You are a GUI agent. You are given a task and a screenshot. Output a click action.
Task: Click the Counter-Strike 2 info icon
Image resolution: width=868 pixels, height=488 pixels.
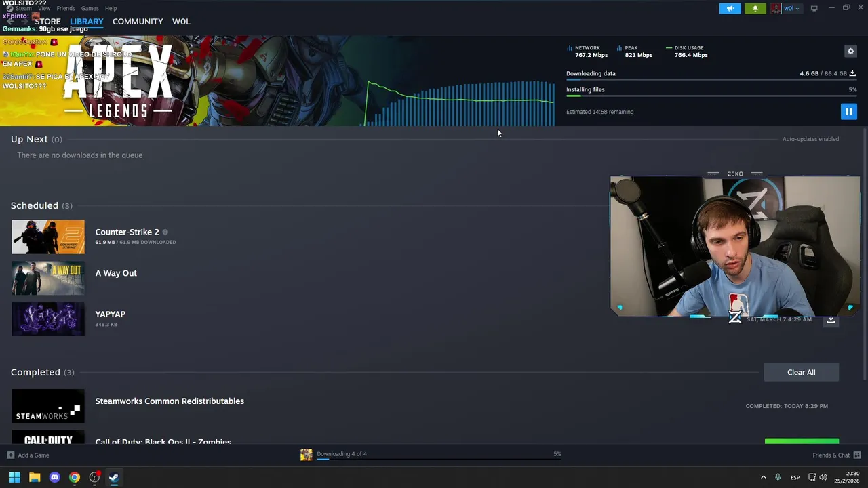[165, 232]
